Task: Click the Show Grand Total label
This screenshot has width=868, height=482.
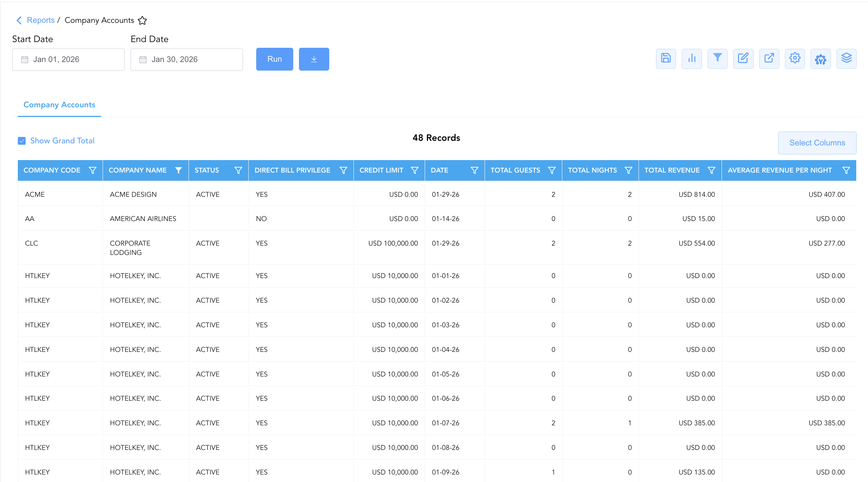Action: click(x=62, y=141)
